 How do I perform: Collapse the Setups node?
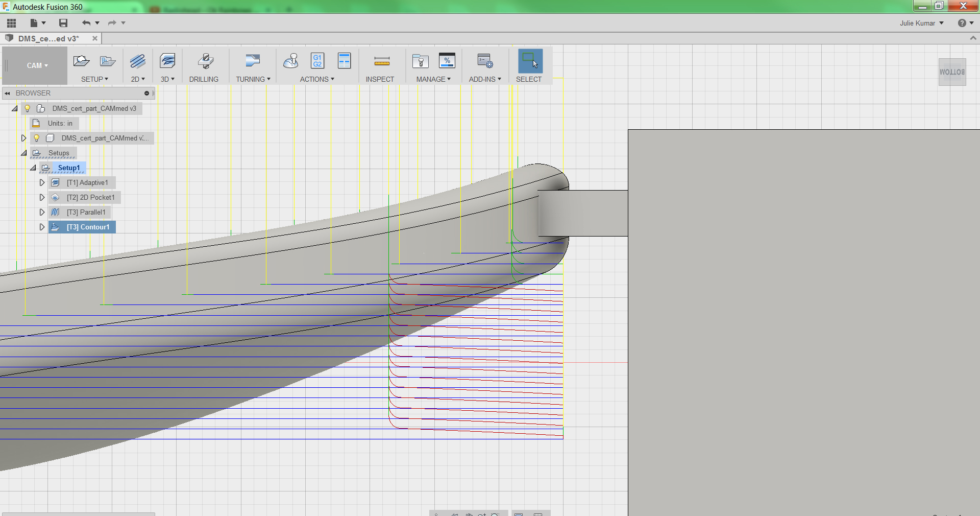click(x=24, y=153)
